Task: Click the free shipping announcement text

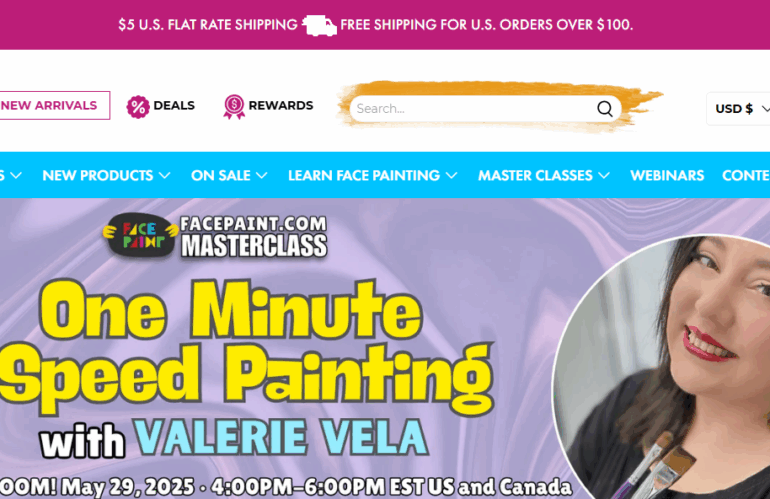Action: click(487, 25)
